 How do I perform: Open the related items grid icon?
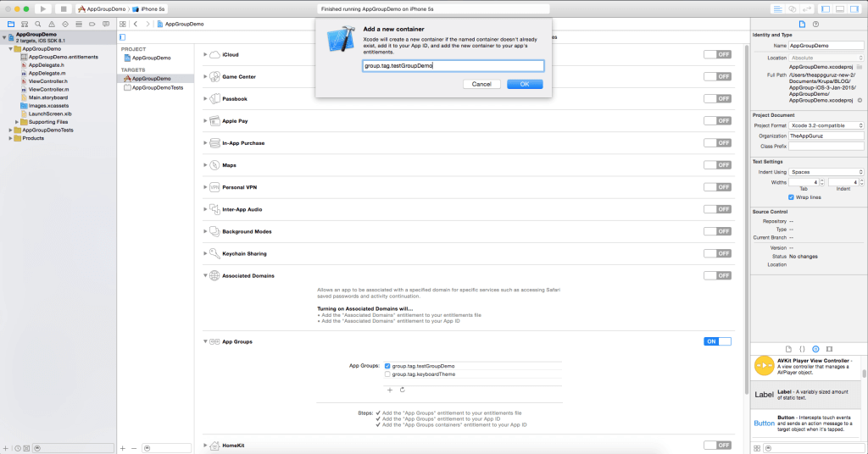123,24
